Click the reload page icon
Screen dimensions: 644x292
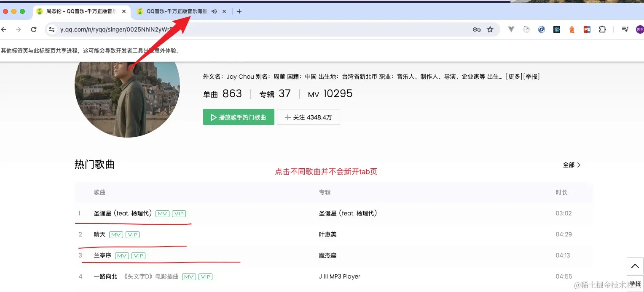tap(34, 29)
